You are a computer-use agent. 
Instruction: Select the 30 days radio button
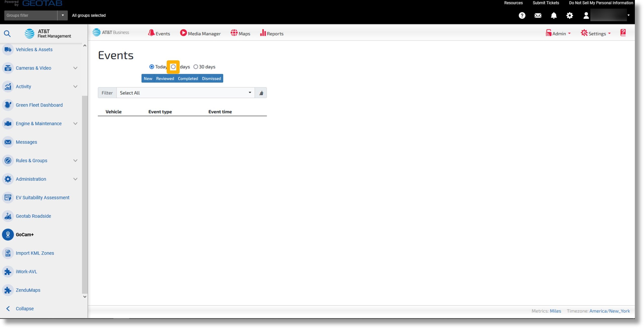click(x=195, y=66)
